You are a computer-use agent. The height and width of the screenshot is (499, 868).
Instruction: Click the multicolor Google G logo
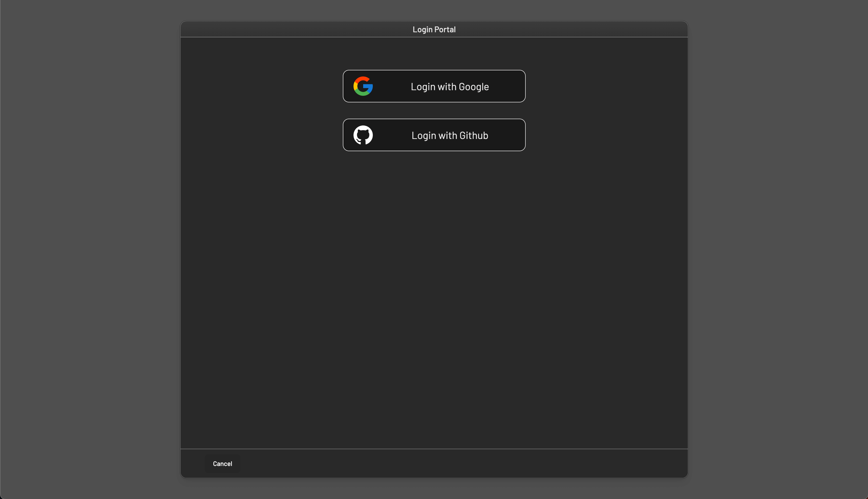[363, 86]
